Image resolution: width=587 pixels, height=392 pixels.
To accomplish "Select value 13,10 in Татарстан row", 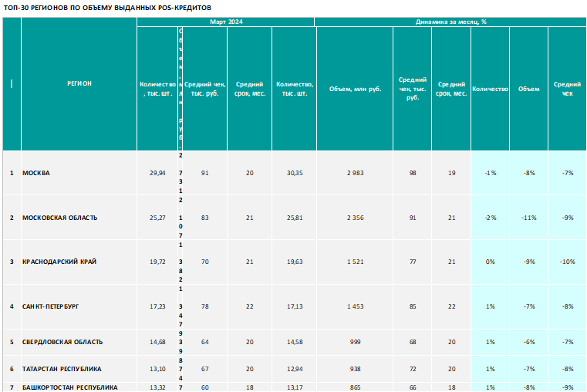I will 157,369.
